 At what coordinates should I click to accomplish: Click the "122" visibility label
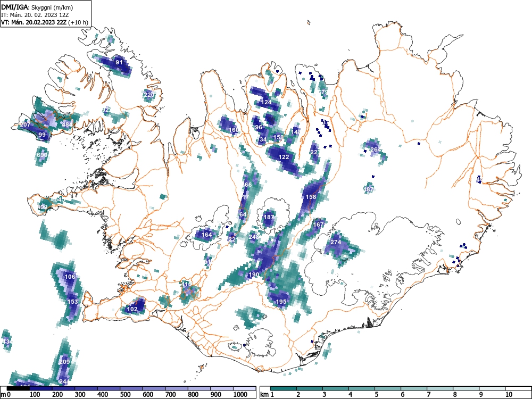[x=284, y=157]
